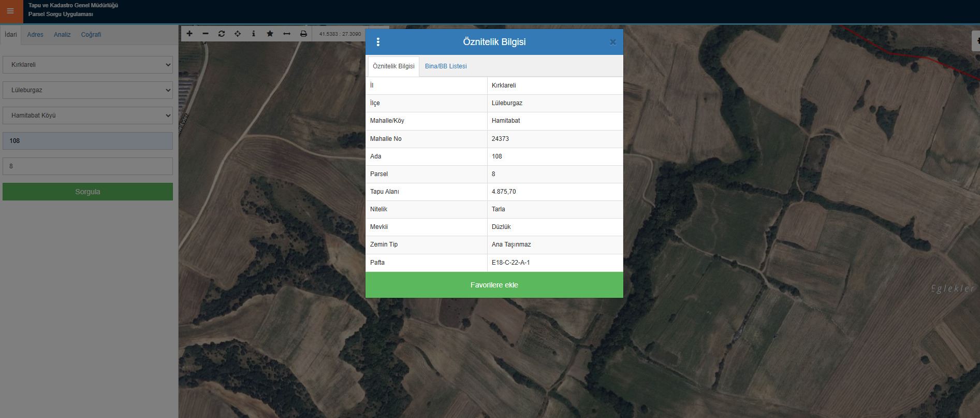Select the Coğrafi tab
Screen dimensions: 980x418
point(91,35)
